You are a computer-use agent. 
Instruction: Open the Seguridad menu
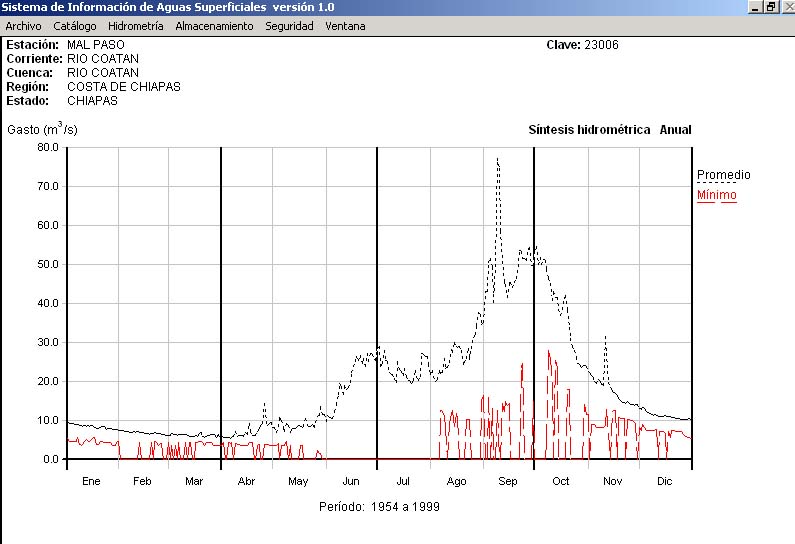click(289, 26)
